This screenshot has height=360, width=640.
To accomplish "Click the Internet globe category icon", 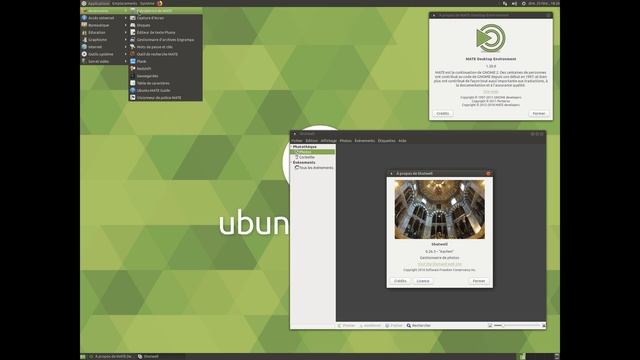I will (x=84, y=47).
